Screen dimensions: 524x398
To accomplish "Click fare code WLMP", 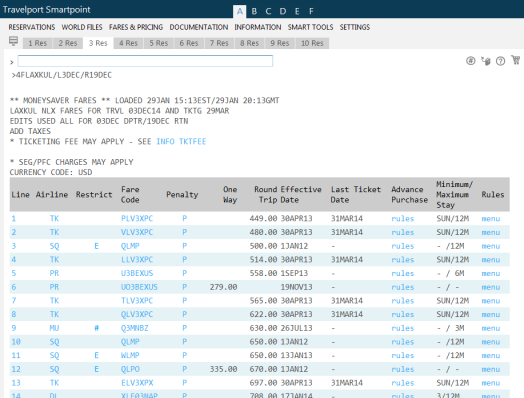I will tap(130, 356).
